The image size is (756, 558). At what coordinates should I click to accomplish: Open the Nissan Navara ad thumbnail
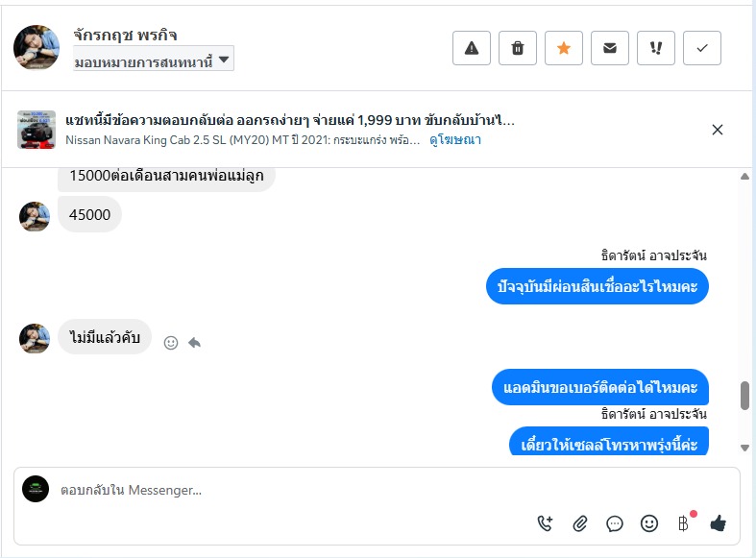pos(37,130)
